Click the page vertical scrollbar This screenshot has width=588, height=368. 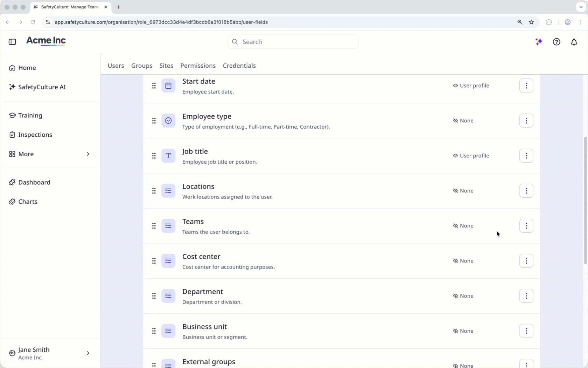point(585,200)
